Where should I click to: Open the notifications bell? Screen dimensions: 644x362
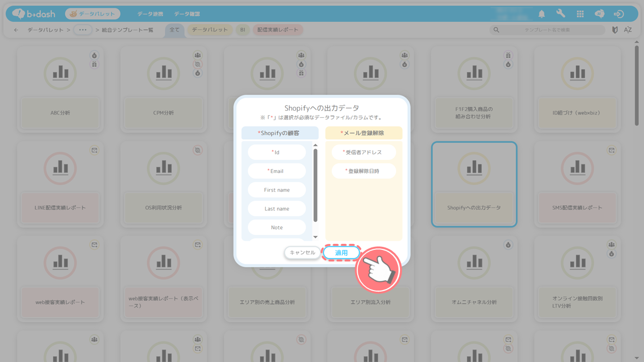click(x=542, y=14)
